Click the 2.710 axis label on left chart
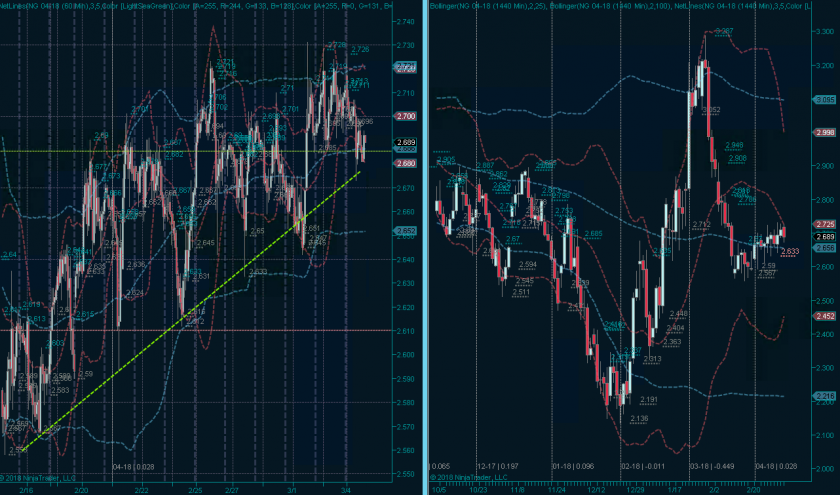Viewport: 840px width, 495px height. 406,93
